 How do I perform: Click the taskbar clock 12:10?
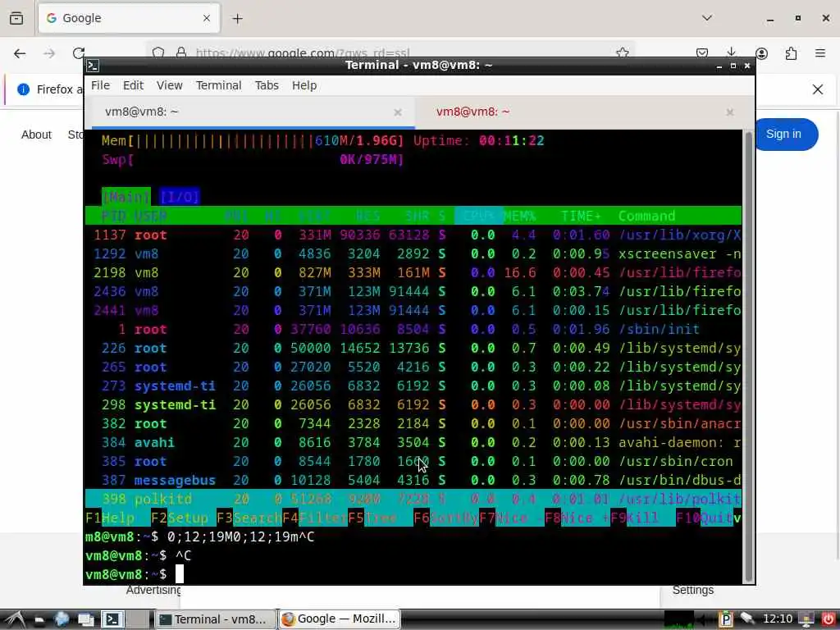point(778,619)
